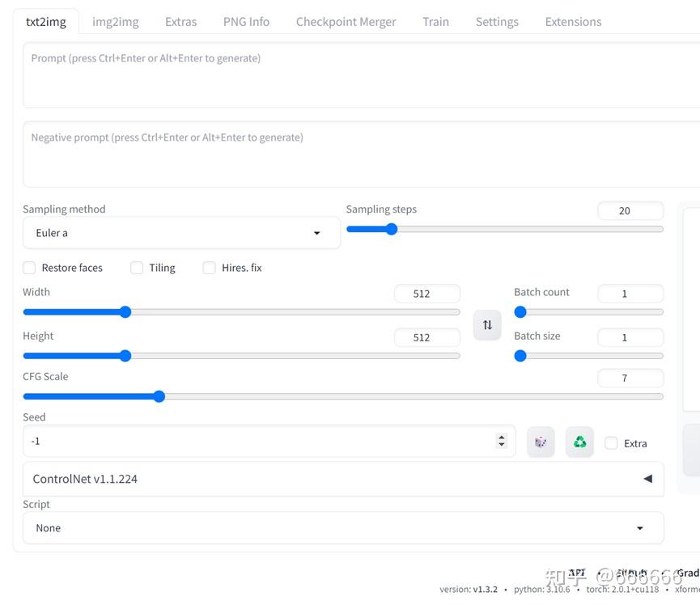Enable the Restore faces checkbox
The width and height of the screenshot is (700, 605).
pyautogui.click(x=29, y=268)
